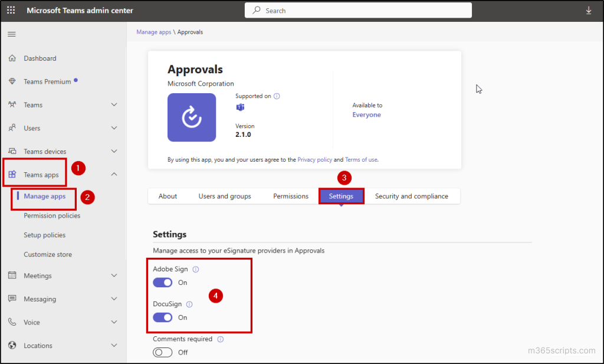Switch to the About tab
Viewport: 604px width, 364px height.
tap(168, 196)
